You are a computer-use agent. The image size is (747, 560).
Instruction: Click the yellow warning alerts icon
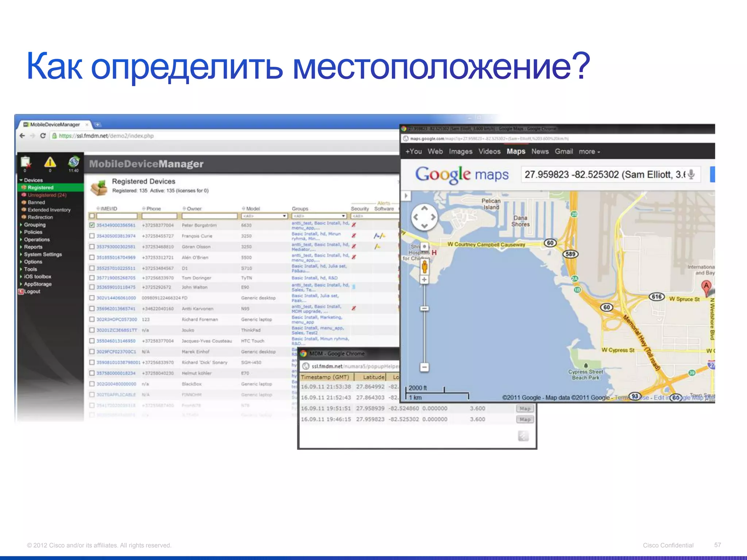tap(50, 162)
